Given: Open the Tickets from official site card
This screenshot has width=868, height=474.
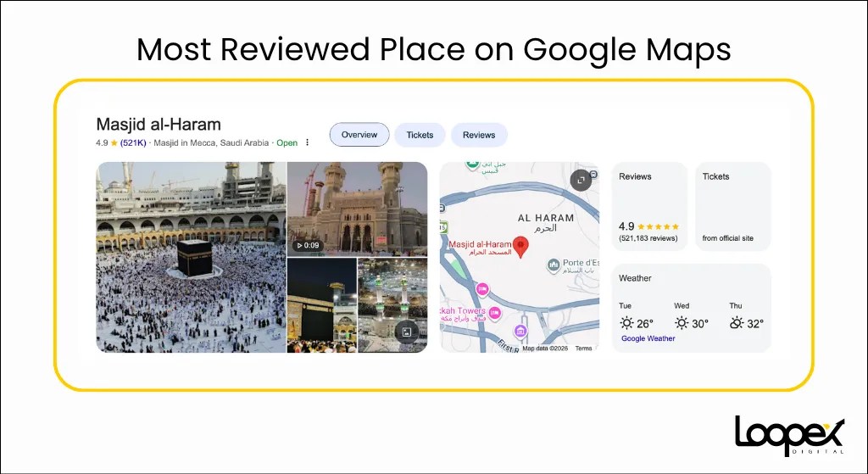Looking at the screenshot, I should pos(733,207).
